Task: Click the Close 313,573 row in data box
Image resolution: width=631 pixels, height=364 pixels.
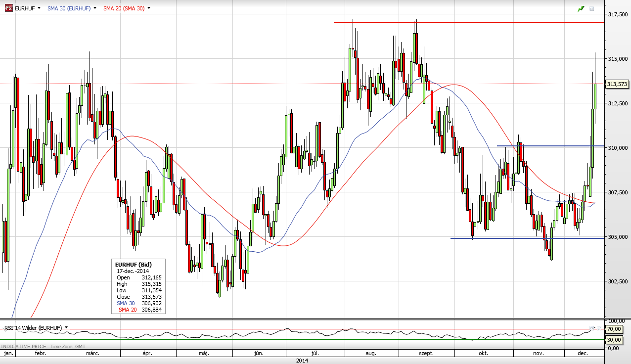Action: click(139, 297)
